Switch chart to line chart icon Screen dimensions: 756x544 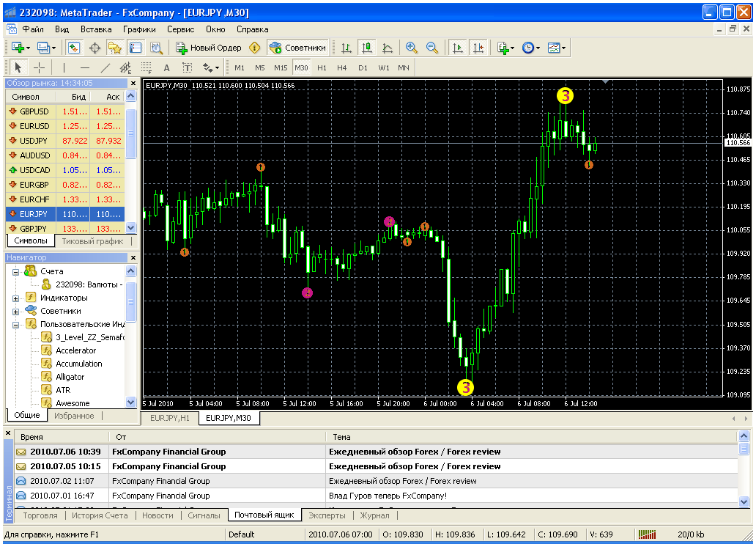(x=388, y=48)
